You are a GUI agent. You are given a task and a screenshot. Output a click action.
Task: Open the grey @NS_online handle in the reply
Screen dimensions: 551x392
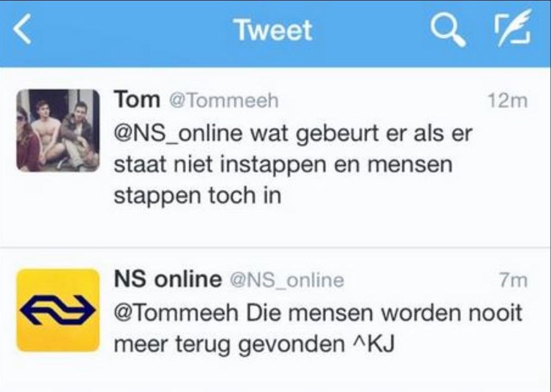click(x=287, y=281)
